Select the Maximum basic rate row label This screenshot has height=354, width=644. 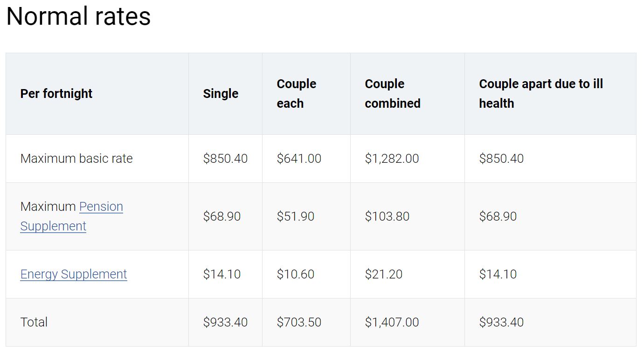(x=76, y=159)
